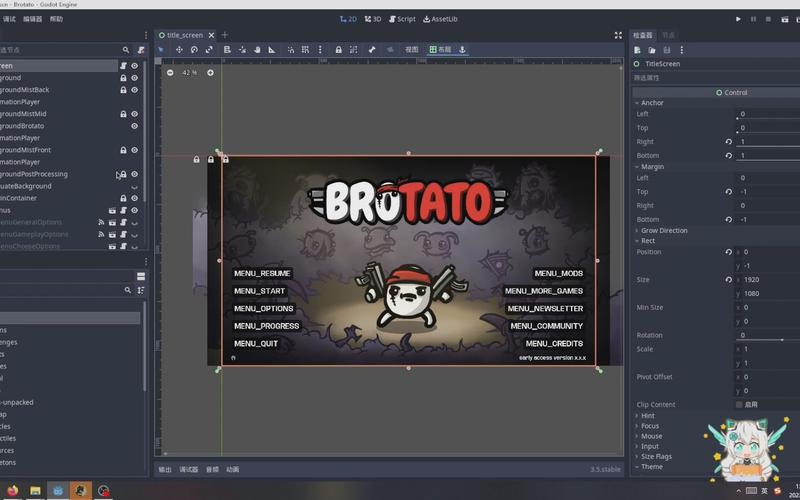Toggle smart snap icon in canvas toolbar

coord(290,49)
